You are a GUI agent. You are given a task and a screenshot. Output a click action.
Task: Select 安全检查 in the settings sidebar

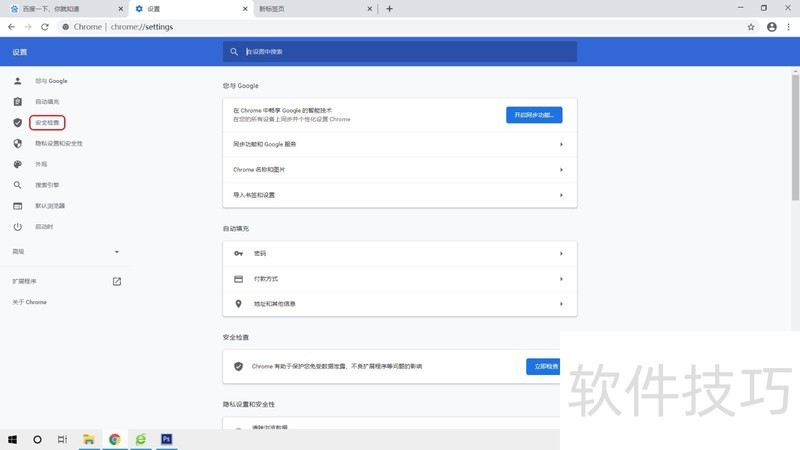point(47,123)
